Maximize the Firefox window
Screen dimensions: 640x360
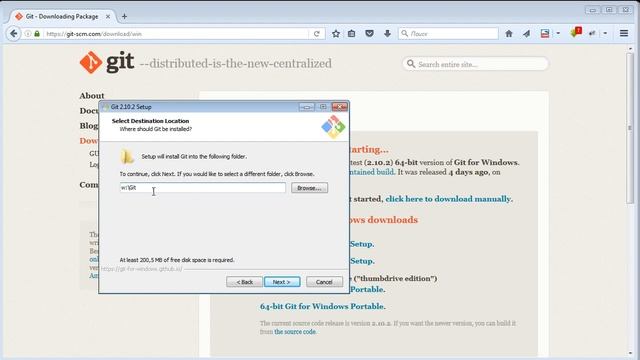point(609,10)
